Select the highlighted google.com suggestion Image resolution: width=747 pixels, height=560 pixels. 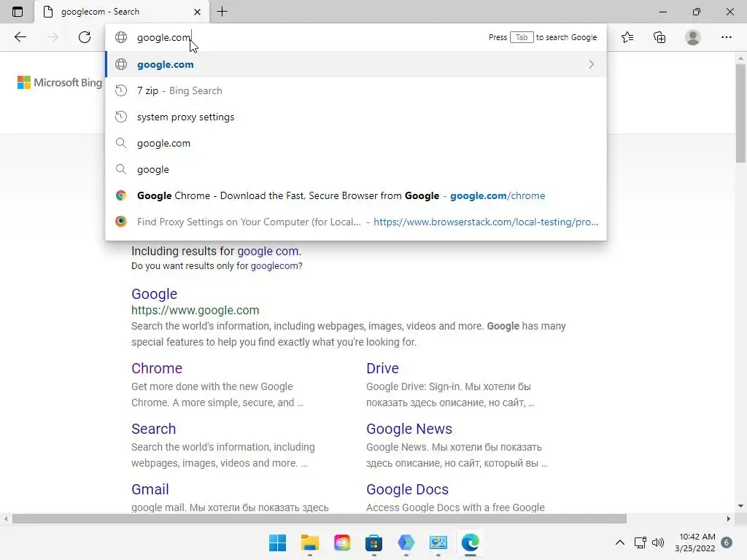[x=356, y=64]
